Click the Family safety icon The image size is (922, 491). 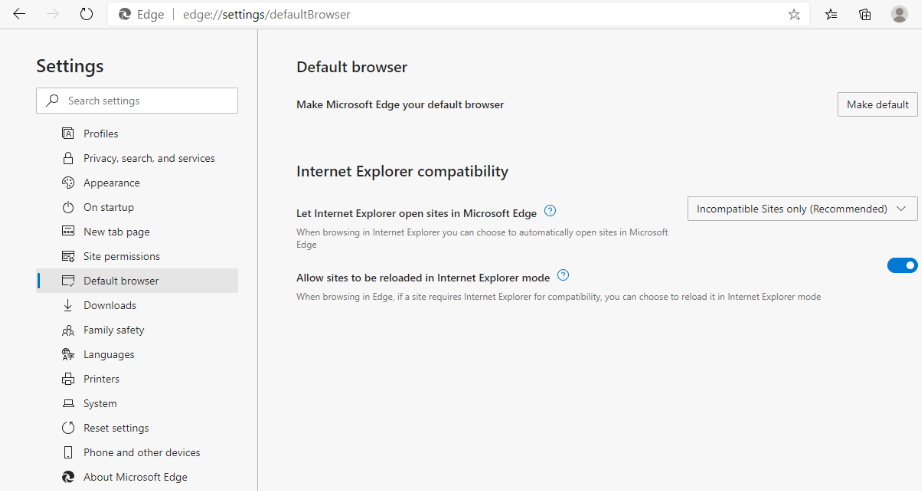coord(68,330)
